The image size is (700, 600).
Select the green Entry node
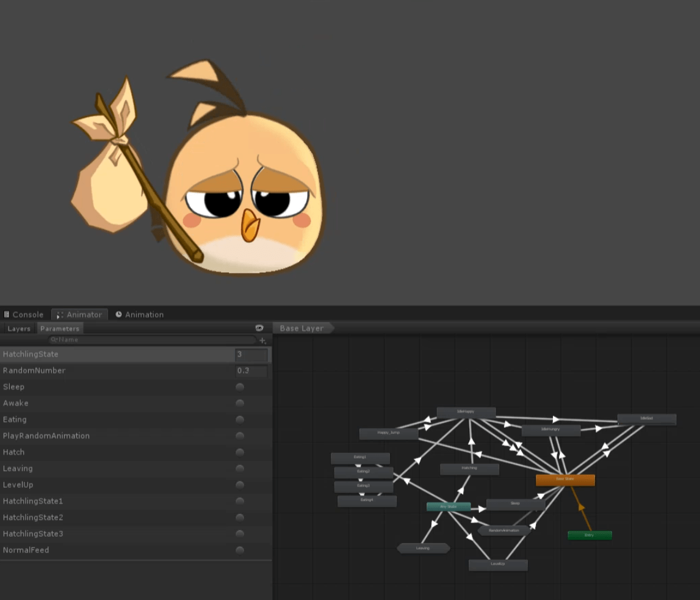[x=589, y=535]
